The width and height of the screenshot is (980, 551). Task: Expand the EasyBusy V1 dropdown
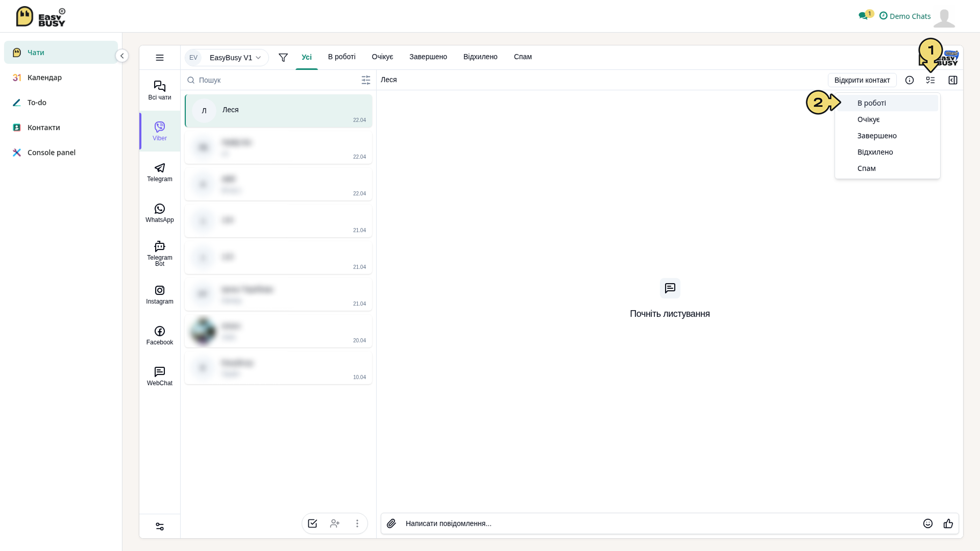(x=227, y=58)
